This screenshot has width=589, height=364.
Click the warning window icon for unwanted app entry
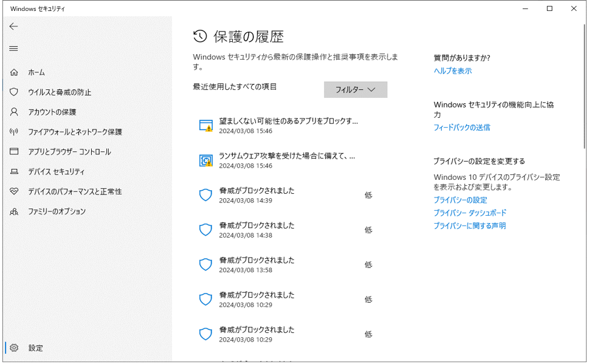pyautogui.click(x=206, y=125)
